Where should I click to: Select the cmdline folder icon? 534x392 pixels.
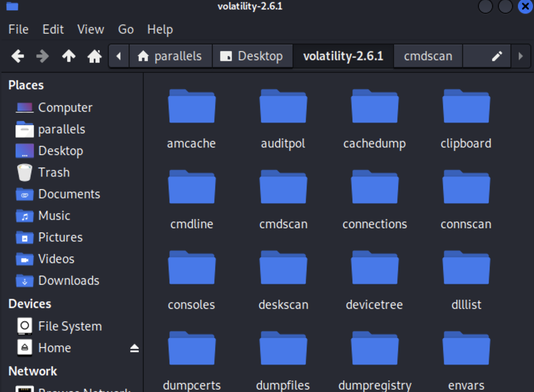coord(192,187)
